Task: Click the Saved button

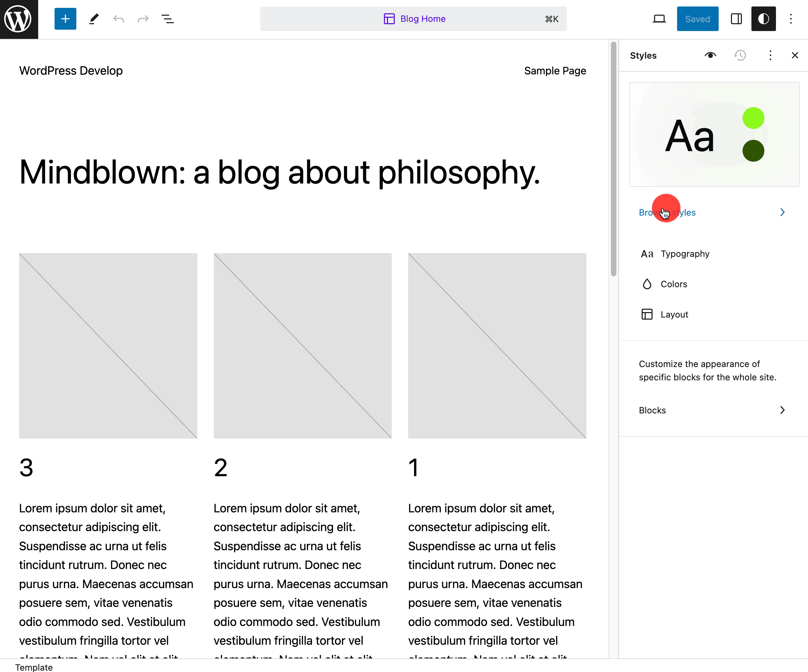Action: pyautogui.click(x=697, y=19)
